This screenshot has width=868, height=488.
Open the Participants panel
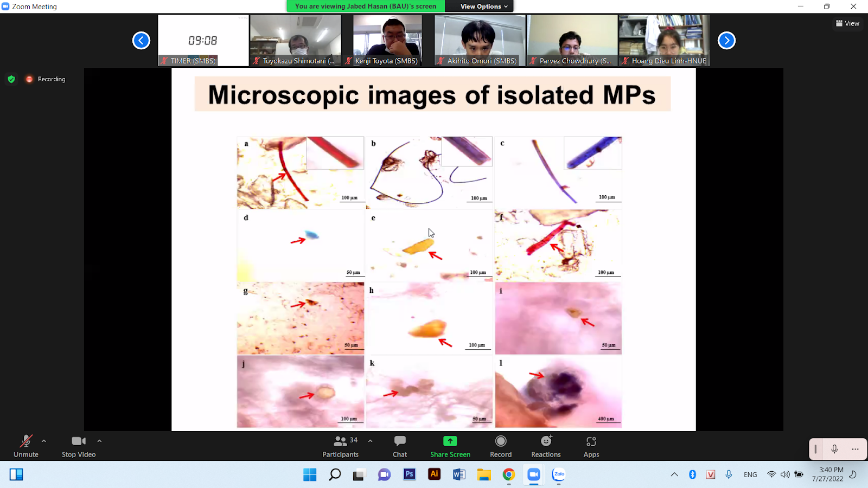coord(340,447)
